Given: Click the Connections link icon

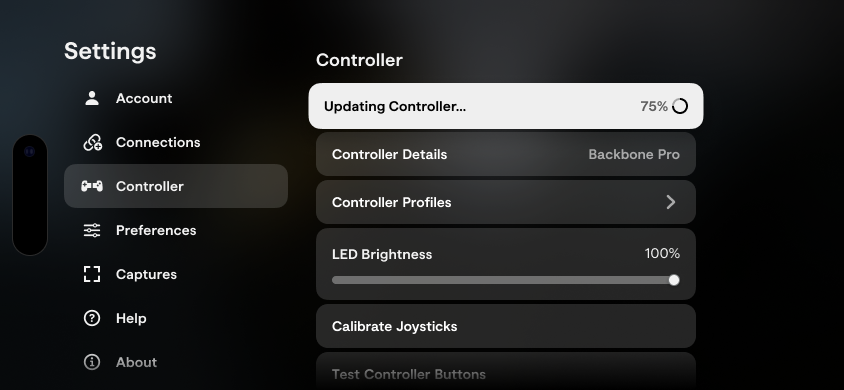Looking at the screenshot, I should [93, 142].
